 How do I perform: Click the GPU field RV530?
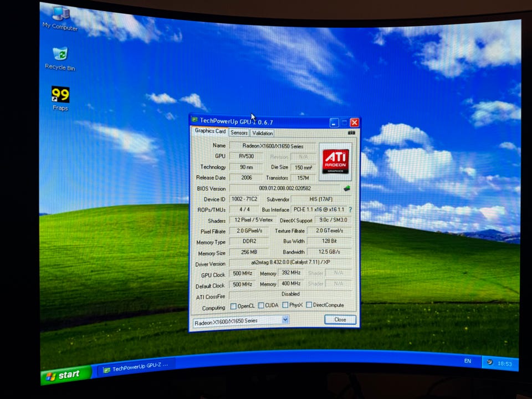pyautogui.click(x=246, y=156)
